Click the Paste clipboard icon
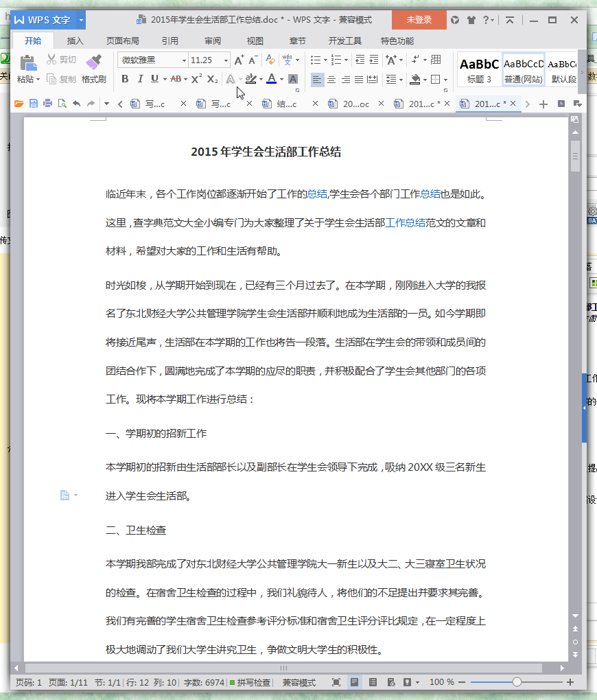 28,63
